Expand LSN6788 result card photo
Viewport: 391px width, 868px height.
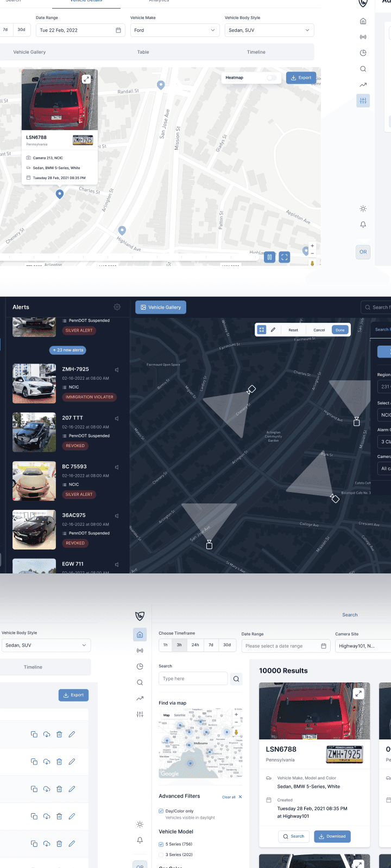pos(358,693)
